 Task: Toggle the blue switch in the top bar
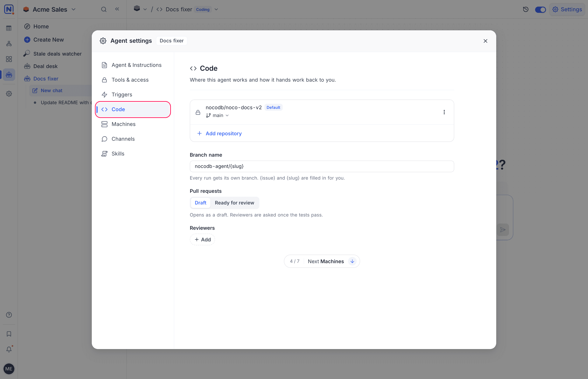click(x=541, y=10)
